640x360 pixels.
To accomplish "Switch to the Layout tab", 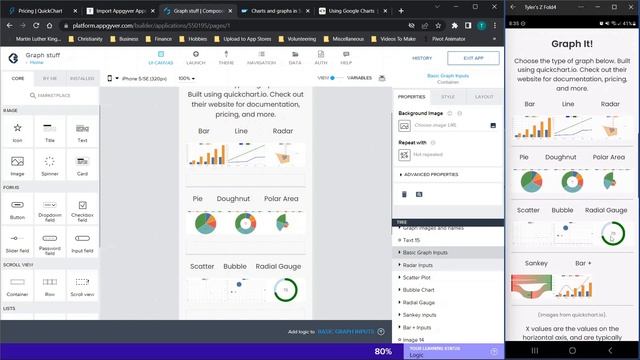I will click(484, 97).
